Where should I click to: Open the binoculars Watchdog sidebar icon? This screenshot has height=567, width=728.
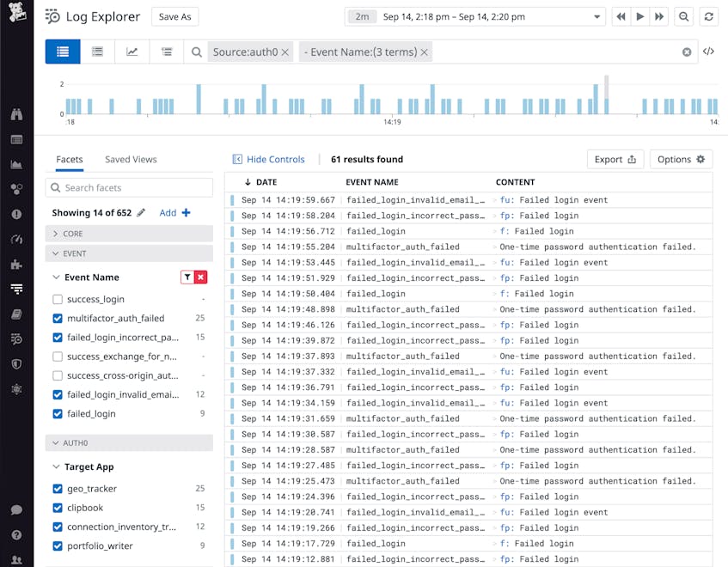16,114
